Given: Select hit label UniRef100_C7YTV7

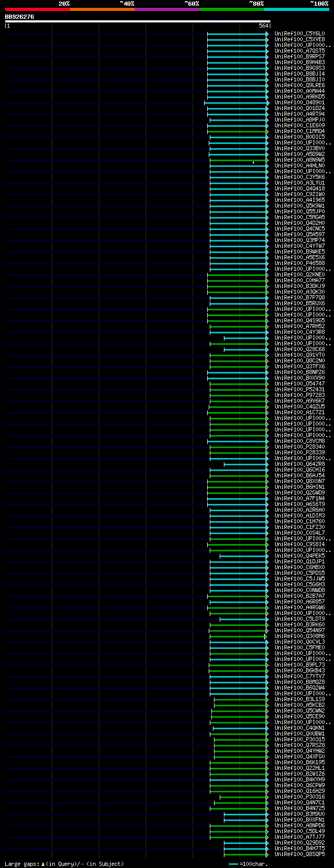Looking at the screenshot, I should (300, 676).
